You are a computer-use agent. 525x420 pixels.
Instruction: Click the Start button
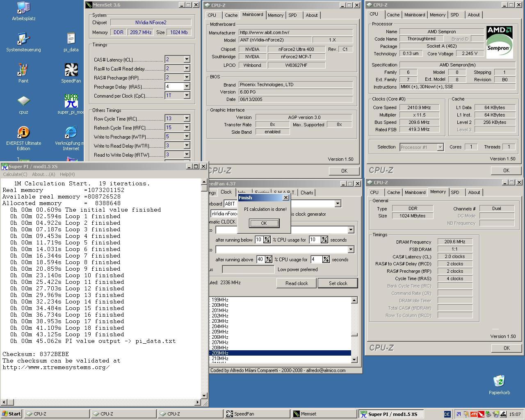[x=11, y=414]
